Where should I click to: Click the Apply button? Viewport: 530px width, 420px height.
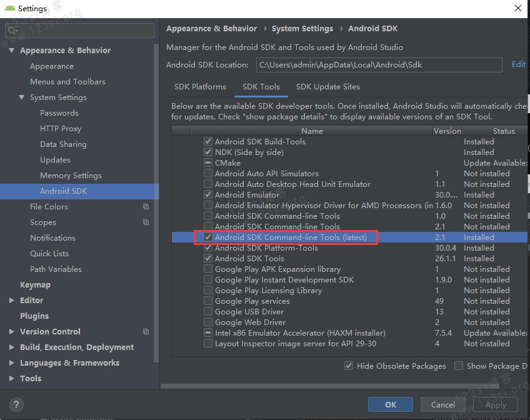[496, 404]
